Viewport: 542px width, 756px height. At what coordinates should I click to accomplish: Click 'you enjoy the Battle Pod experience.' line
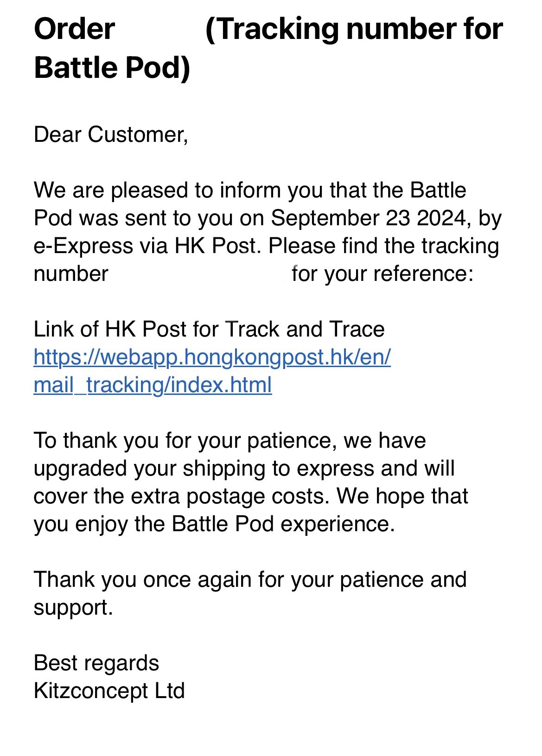[214, 524]
